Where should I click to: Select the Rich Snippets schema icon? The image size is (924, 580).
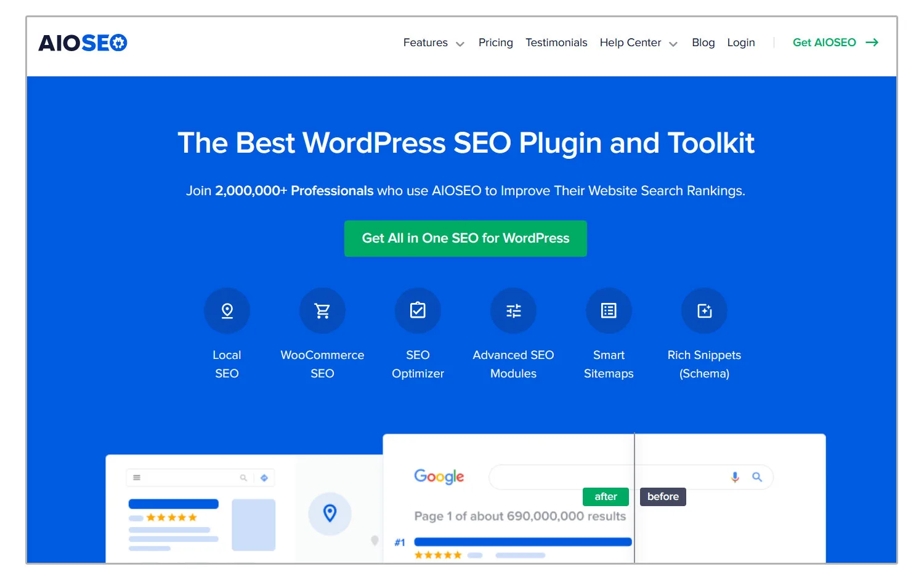pos(704,311)
